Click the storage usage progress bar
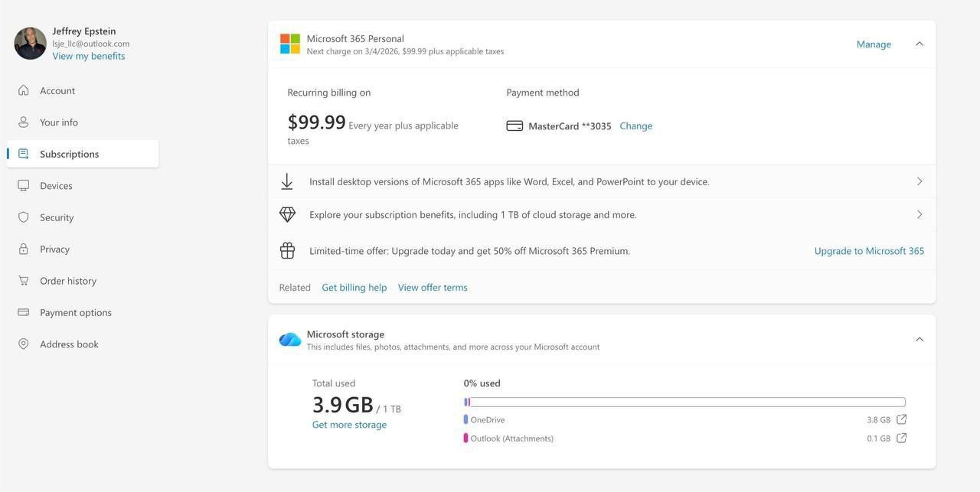980x492 pixels. (x=684, y=402)
